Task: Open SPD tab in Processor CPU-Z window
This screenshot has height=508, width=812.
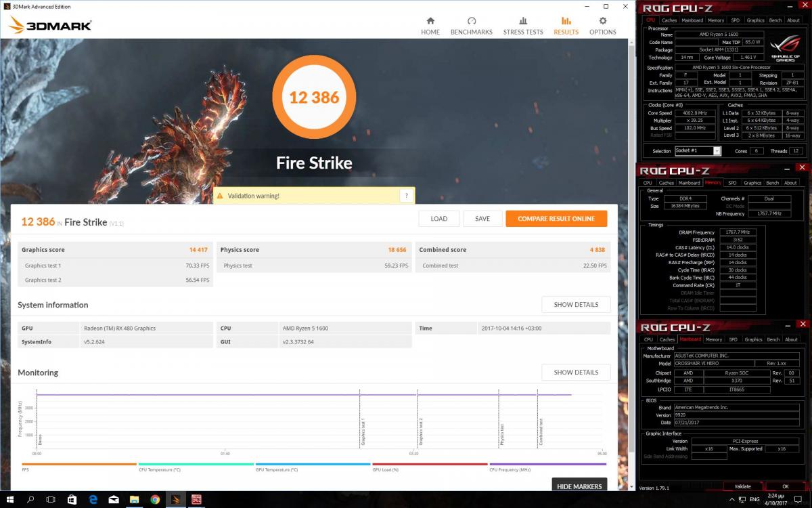Action: pos(735,20)
